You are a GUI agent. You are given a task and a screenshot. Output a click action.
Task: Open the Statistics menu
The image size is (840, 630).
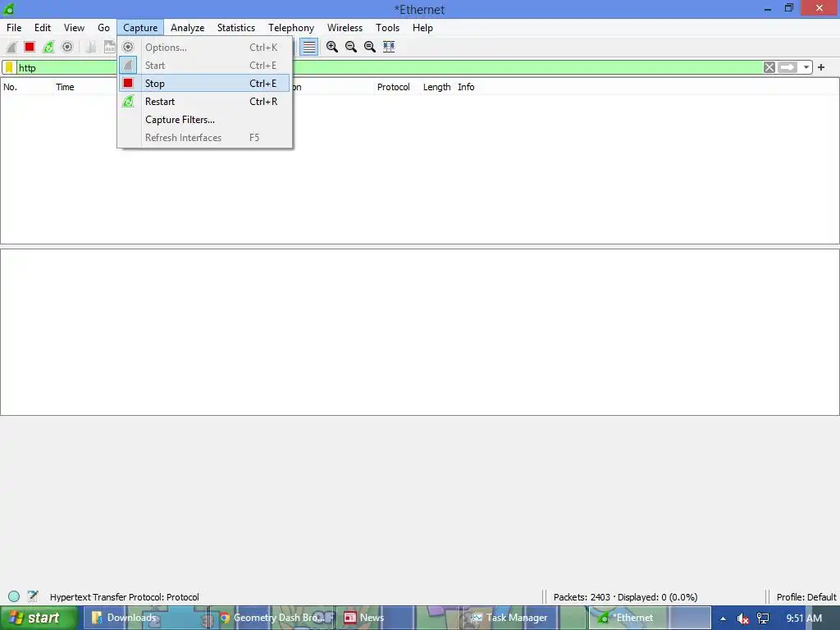pyautogui.click(x=235, y=28)
